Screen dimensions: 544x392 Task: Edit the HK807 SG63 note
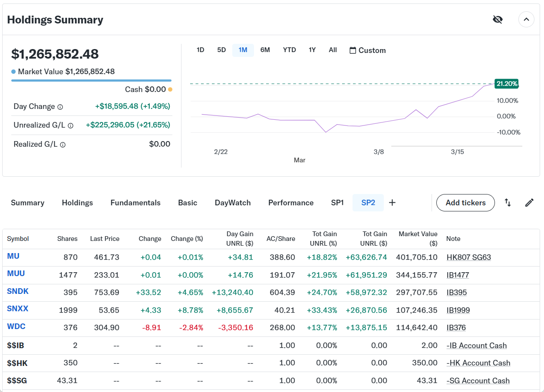click(x=468, y=257)
